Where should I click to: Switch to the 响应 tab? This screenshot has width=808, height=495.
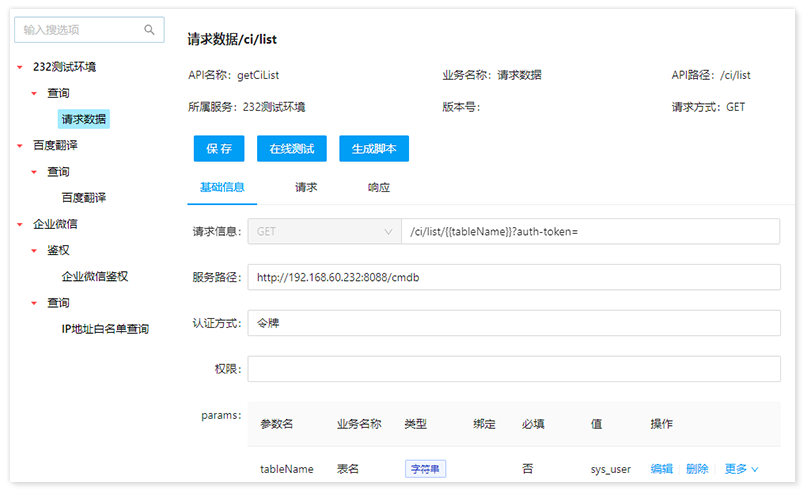(378, 188)
